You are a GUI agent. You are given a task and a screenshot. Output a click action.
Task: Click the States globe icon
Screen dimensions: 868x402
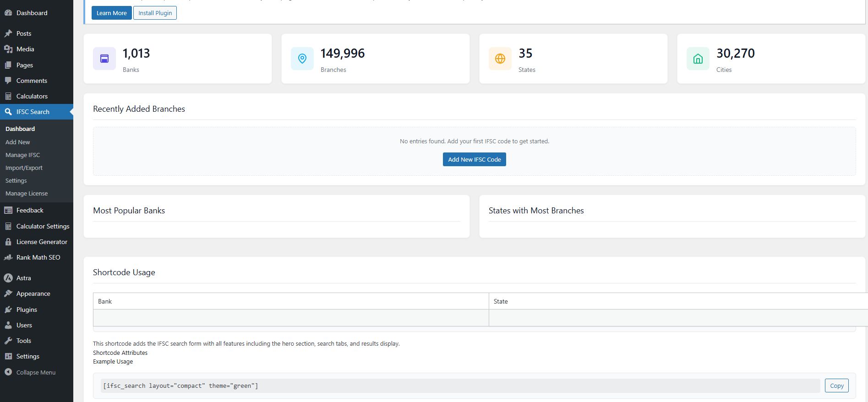500,59
